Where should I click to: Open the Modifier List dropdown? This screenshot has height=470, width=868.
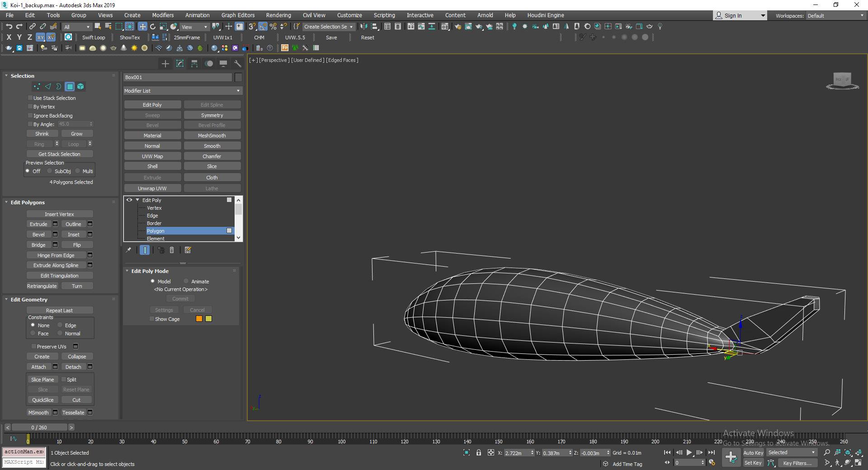click(x=183, y=91)
